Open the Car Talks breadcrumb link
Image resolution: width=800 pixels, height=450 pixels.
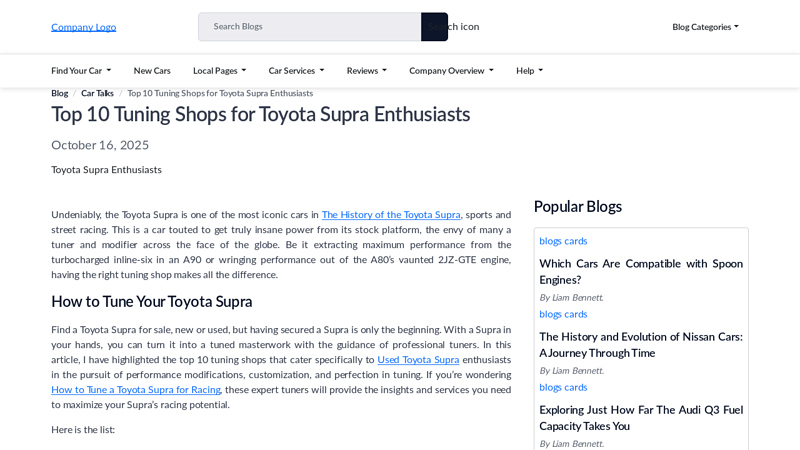[x=97, y=93]
